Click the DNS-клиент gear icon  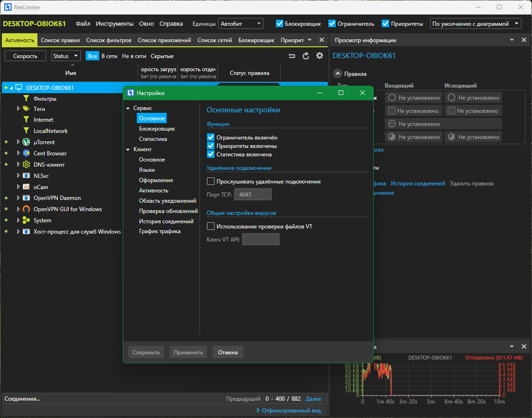(26, 165)
